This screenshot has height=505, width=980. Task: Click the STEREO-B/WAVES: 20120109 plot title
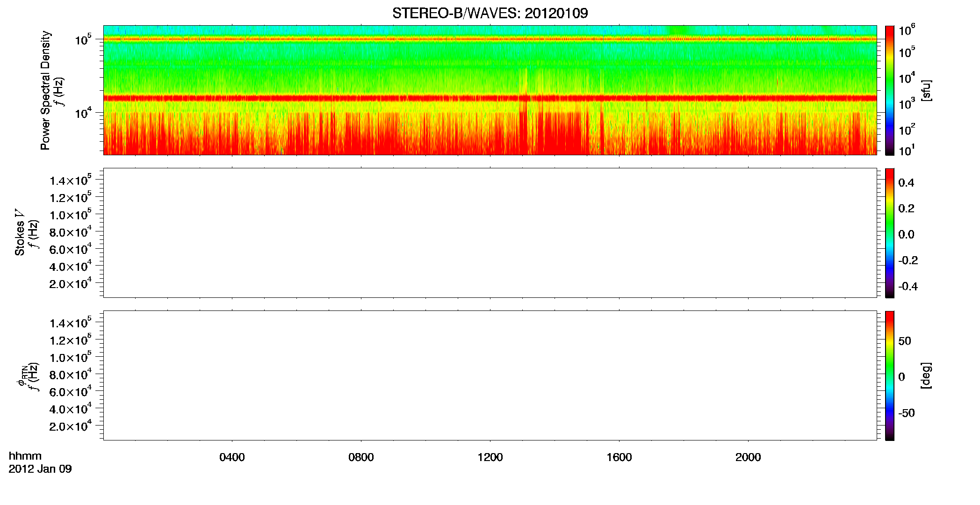pos(490,13)
